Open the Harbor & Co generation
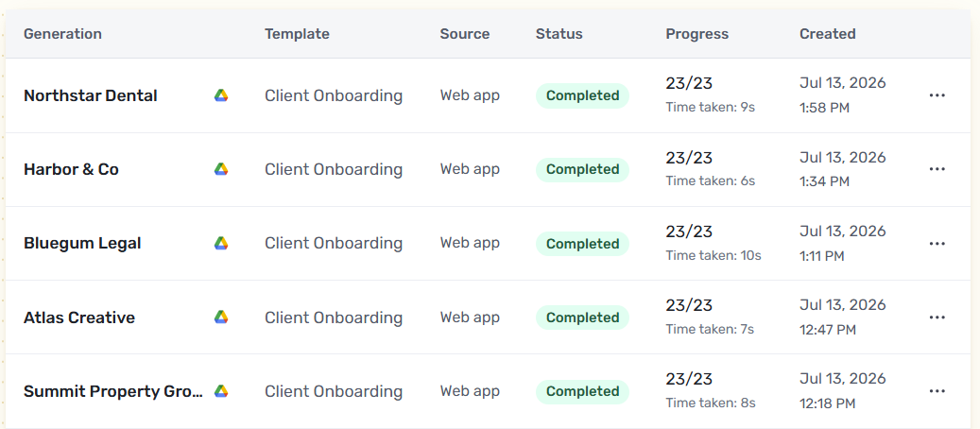 point(71,169)
